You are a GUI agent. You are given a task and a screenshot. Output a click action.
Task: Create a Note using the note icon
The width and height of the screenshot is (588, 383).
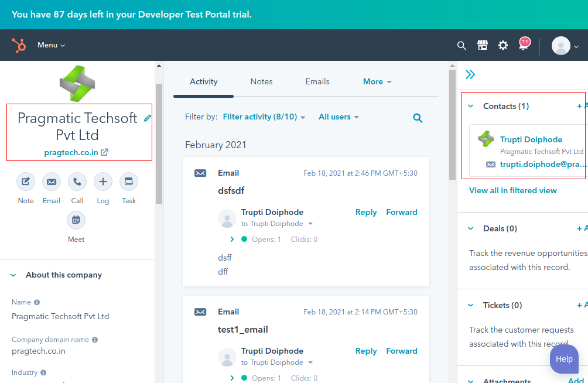pyautogui.click(x=26, y=182)
